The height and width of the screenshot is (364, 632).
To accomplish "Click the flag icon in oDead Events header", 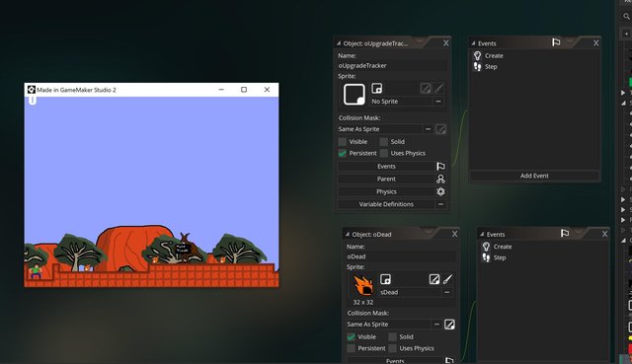I will point(565,233).
